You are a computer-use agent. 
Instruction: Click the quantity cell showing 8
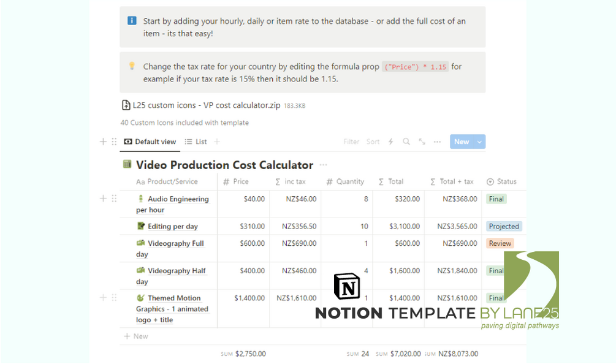tap(347, 204)
